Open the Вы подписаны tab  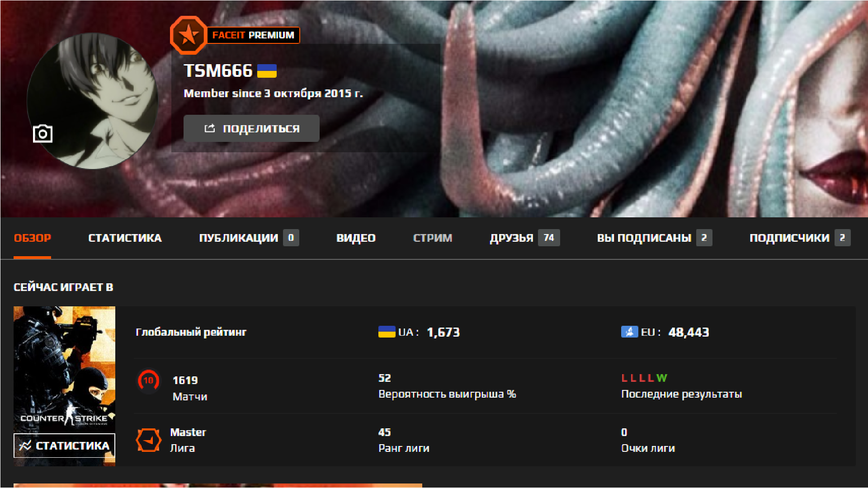coord(644,238)
